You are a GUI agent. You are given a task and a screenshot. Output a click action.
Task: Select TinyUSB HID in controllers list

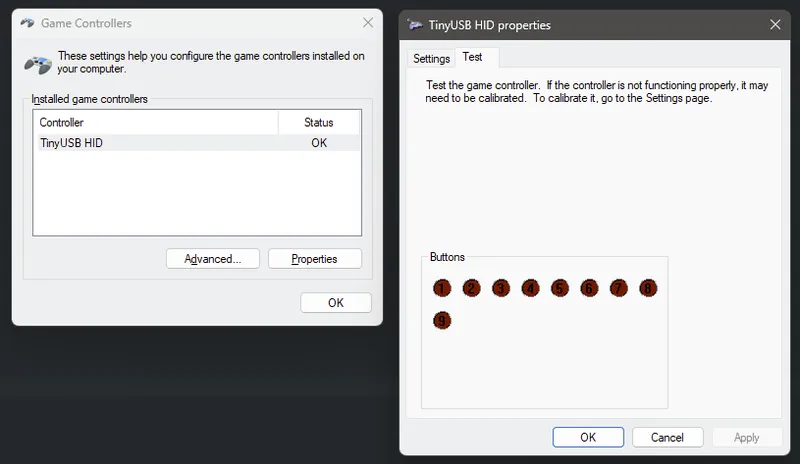tap(71, 143)
